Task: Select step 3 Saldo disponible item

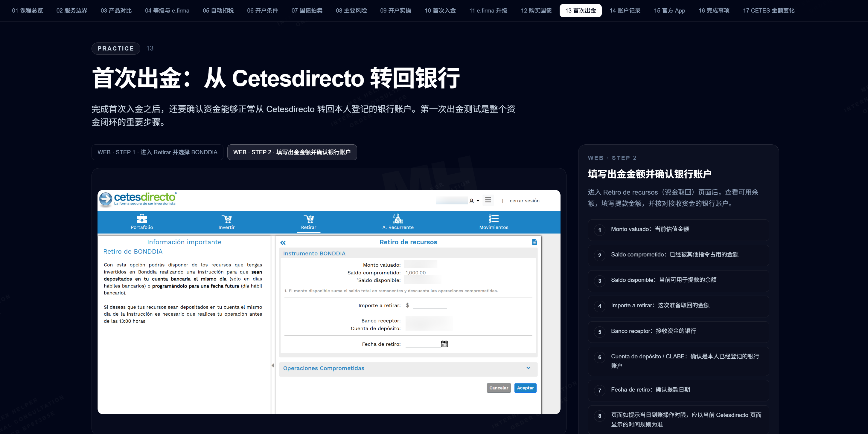Action: [678, 281]
